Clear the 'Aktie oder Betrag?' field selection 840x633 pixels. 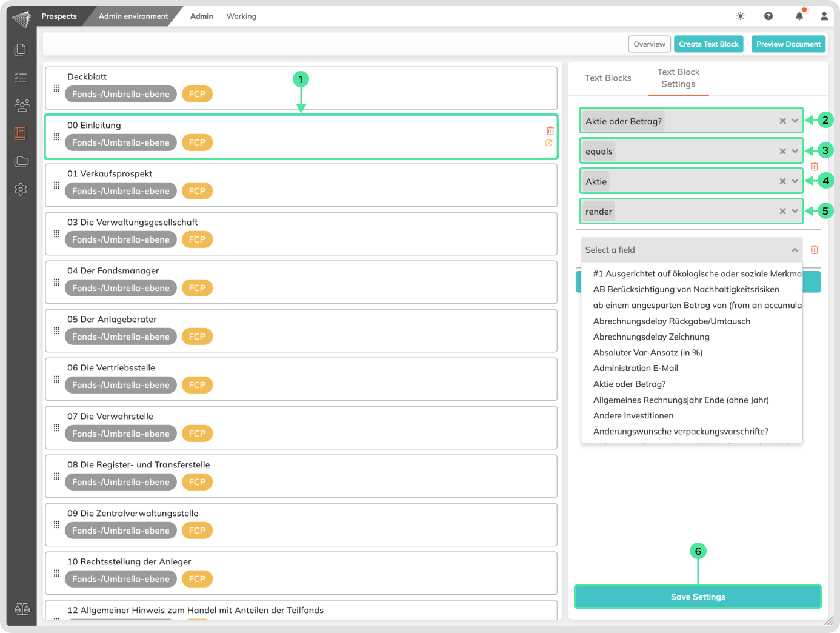[782, 121]
